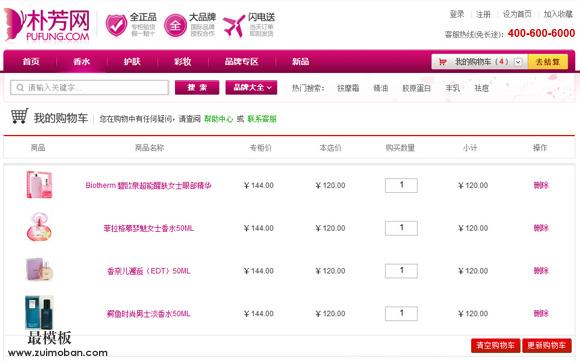580x361 pixels.
Task: Open the 帮助中心 link
Action: pyautogui.click(x=219, y=119)
